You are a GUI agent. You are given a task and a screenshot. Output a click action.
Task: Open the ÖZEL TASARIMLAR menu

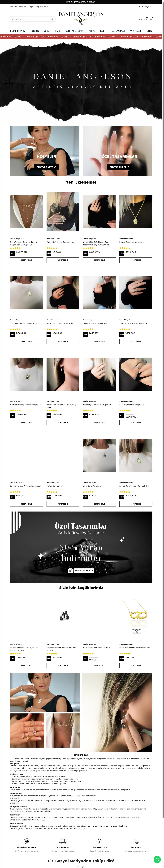(74, 31)
